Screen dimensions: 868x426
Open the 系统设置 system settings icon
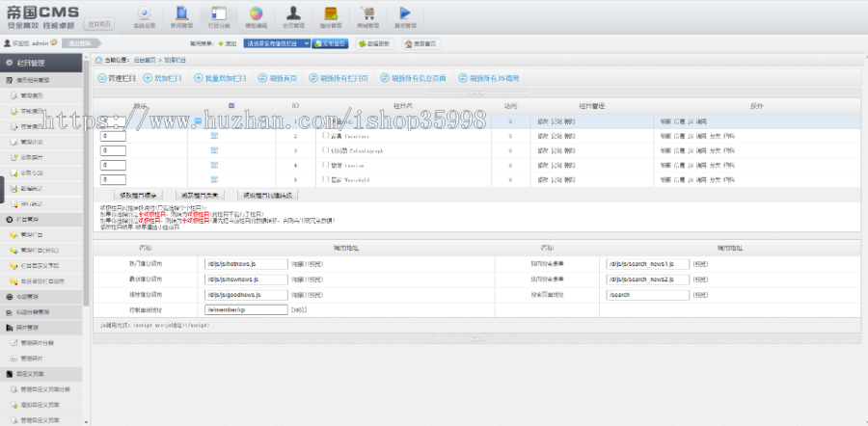(143, 15)
